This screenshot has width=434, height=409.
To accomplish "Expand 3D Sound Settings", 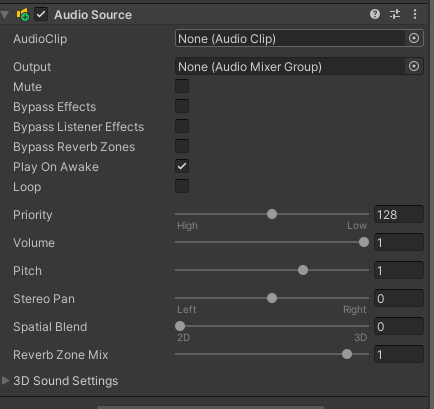I will pos(5,380).
